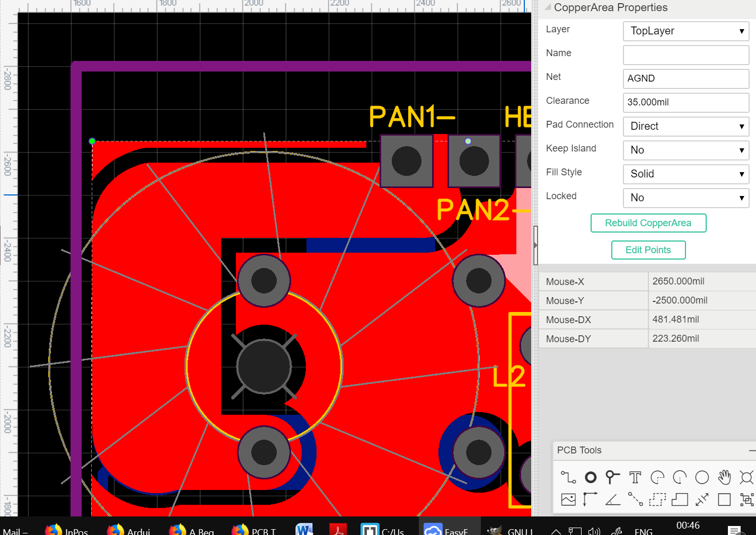The height and width of the screenshot is (535, 756).
Task: Click the ENG language indicator
Action: tap(644, 531)
